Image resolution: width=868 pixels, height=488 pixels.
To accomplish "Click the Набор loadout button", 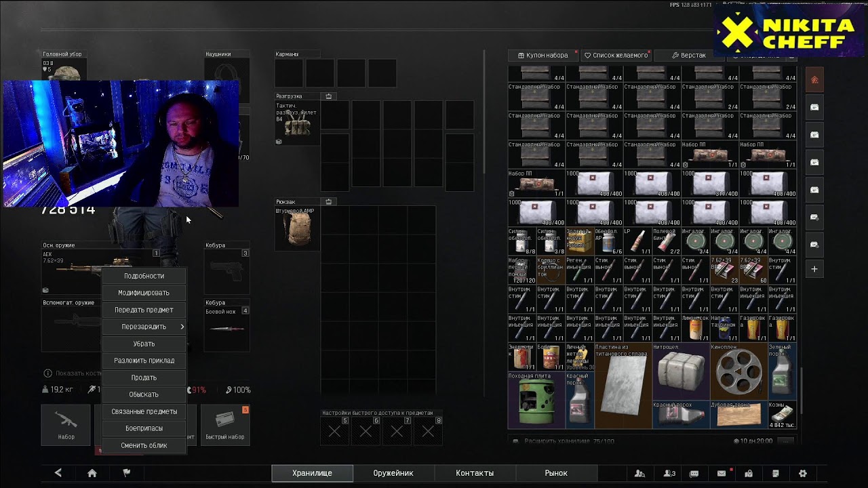I will (66, 425).
